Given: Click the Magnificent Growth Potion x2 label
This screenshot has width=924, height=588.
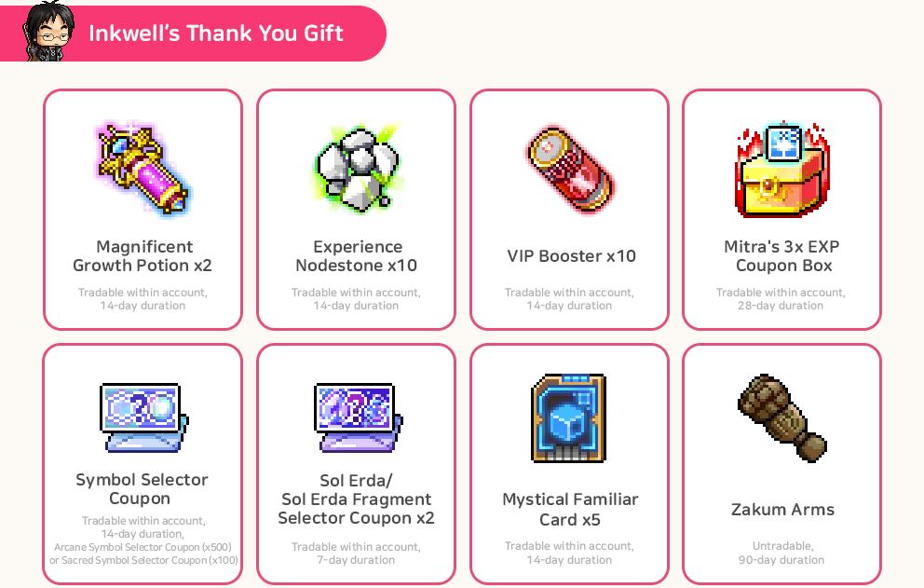Looking at the screenshot, I should click(x=143, y=256).
